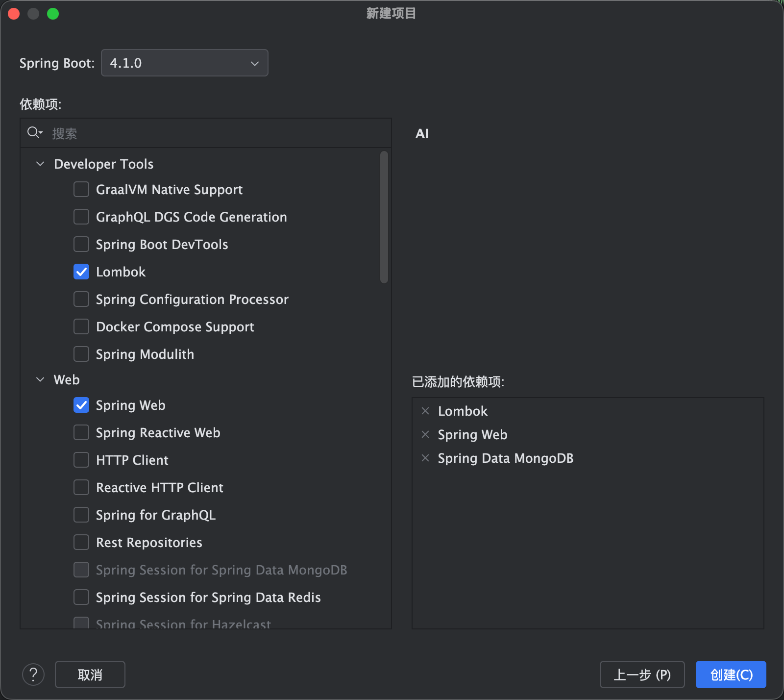Select Spring Data MongoDB in added list
The image size is (784, 700).
pos(506,458)
